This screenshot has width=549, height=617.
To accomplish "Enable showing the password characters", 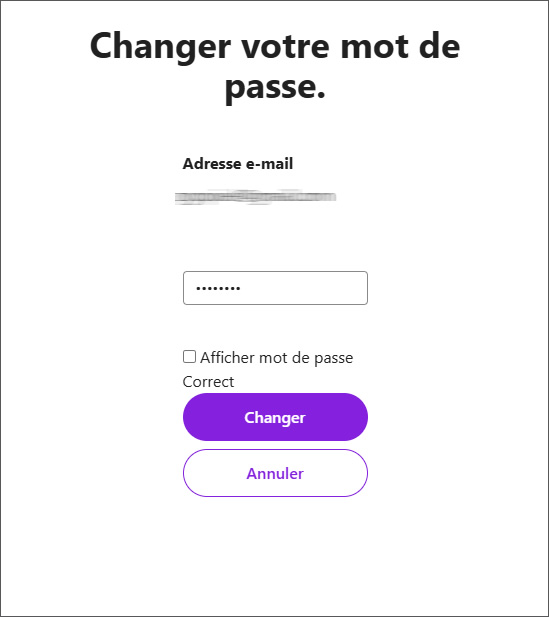I will click(189, 357).
